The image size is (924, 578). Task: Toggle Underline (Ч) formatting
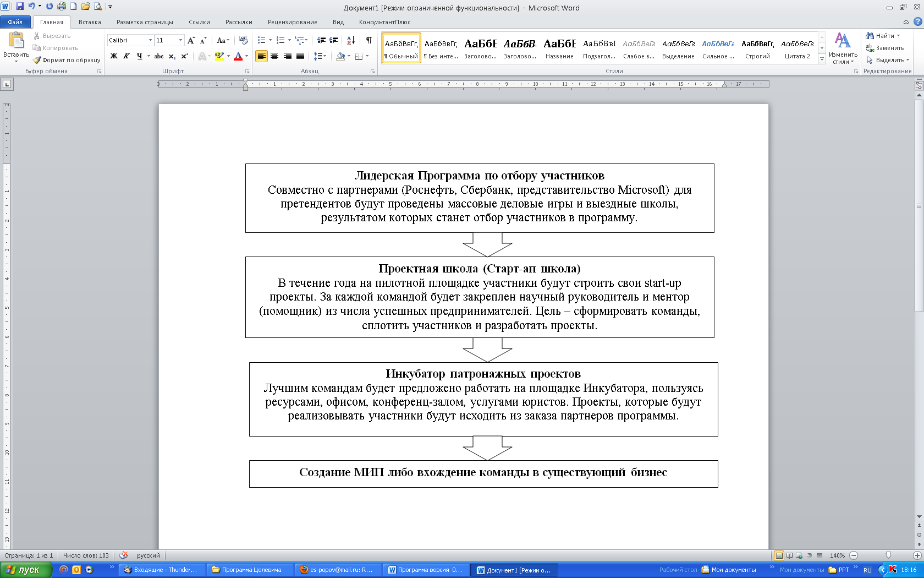click(139, 56)
